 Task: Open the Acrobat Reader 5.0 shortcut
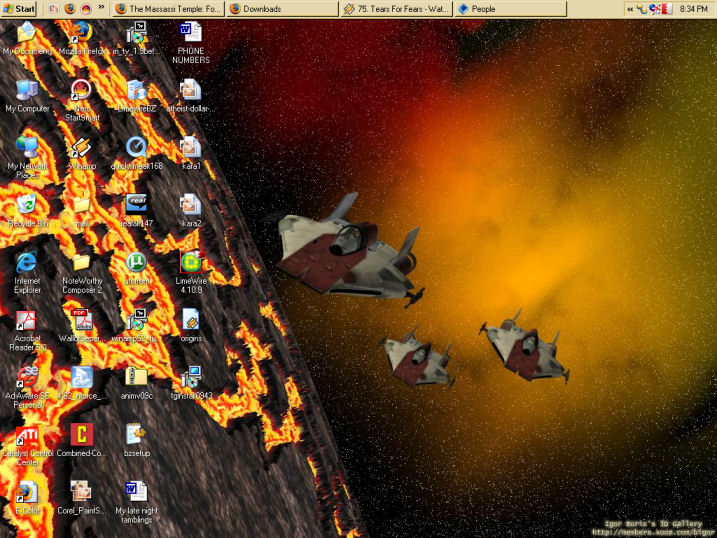click(27, 330)
